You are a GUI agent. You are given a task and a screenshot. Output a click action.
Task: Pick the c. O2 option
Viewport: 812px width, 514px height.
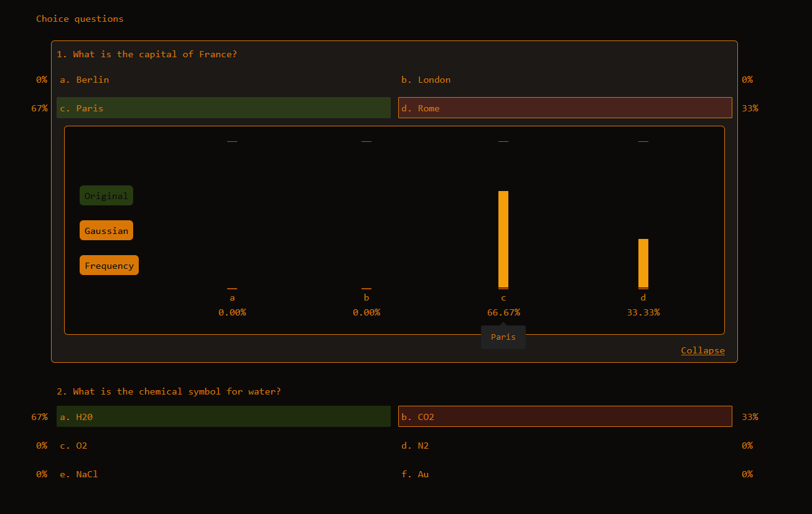[223, 446]
